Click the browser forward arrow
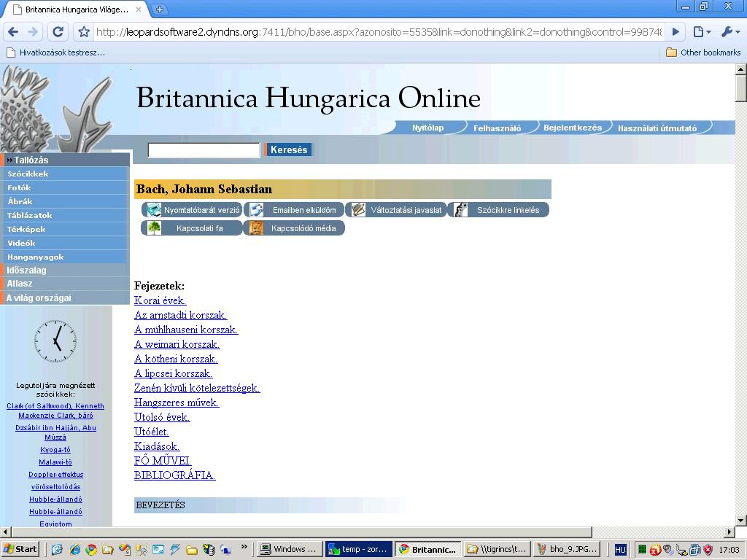Screen dimensions: 747x560 tap(34, 32)
